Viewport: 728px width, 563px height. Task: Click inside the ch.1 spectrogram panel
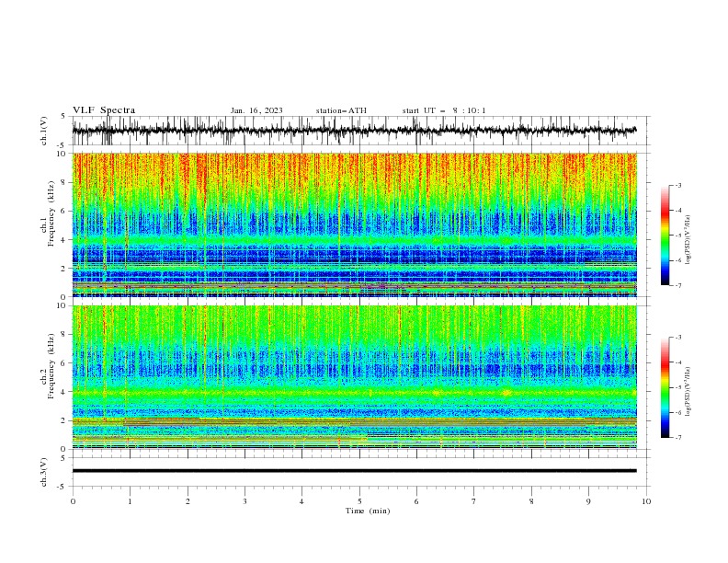coord(354,224)
